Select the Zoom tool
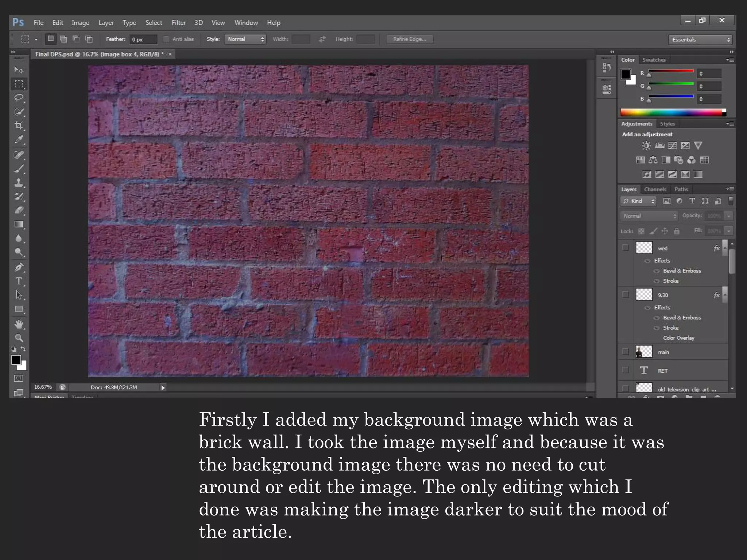 pos(19,338)
